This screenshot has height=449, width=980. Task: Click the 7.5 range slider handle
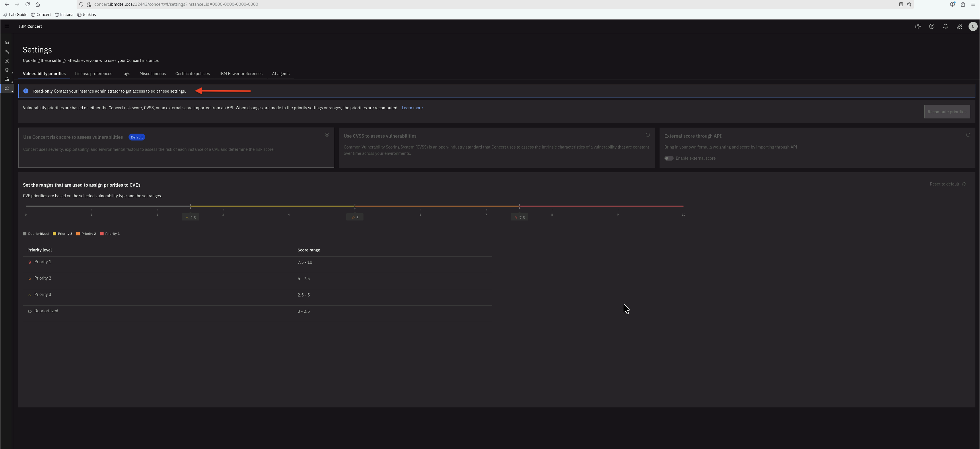519,206
